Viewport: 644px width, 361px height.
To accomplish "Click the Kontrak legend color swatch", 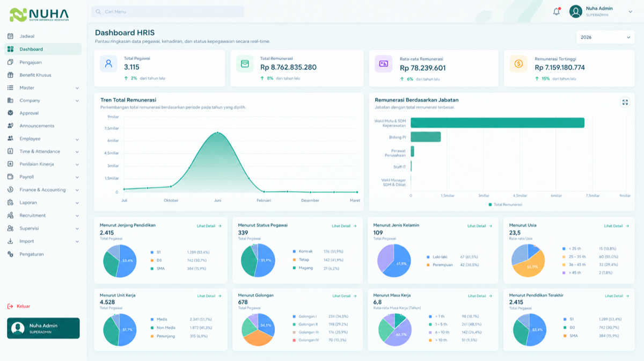I will pos(295,251).
